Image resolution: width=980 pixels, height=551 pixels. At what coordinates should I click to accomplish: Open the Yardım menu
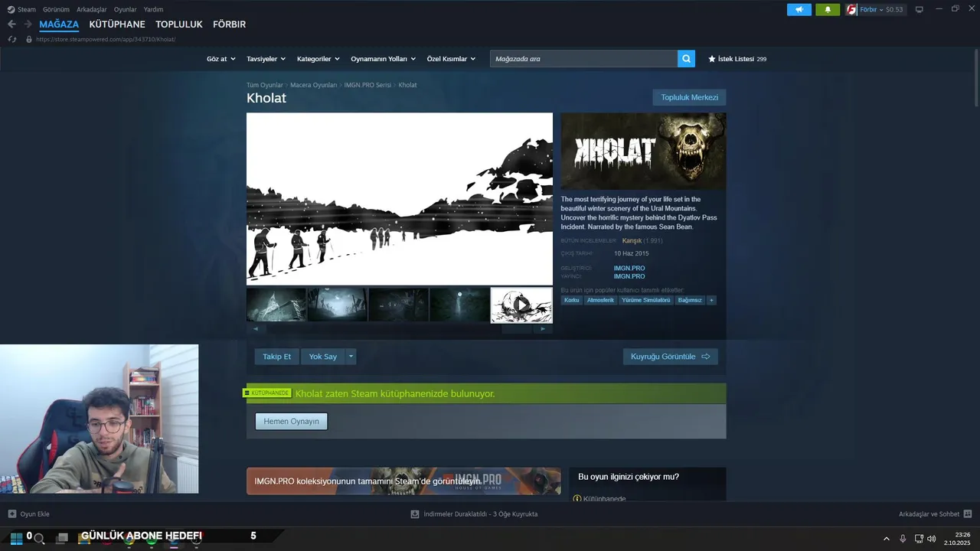[x=153, y=9]
